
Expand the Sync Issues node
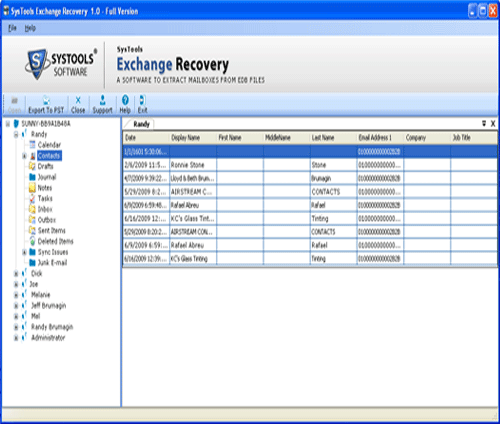pyautogui.click(x=24, y=252)
